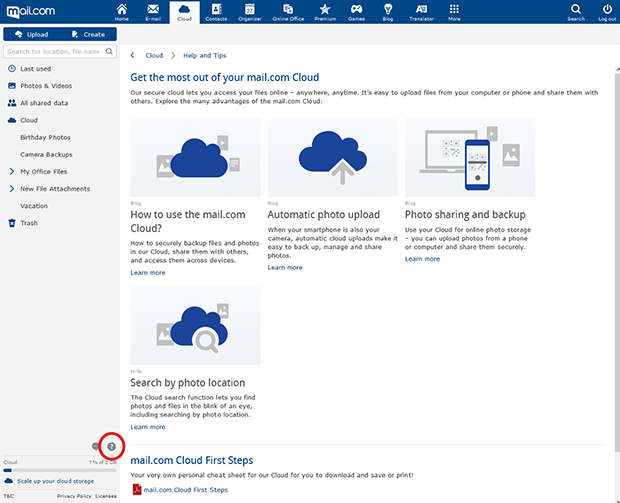The height and width of the screenshot is (503, 620).
Task: Click Learn more under Automatic photo upload
Action: pos(285,267)
